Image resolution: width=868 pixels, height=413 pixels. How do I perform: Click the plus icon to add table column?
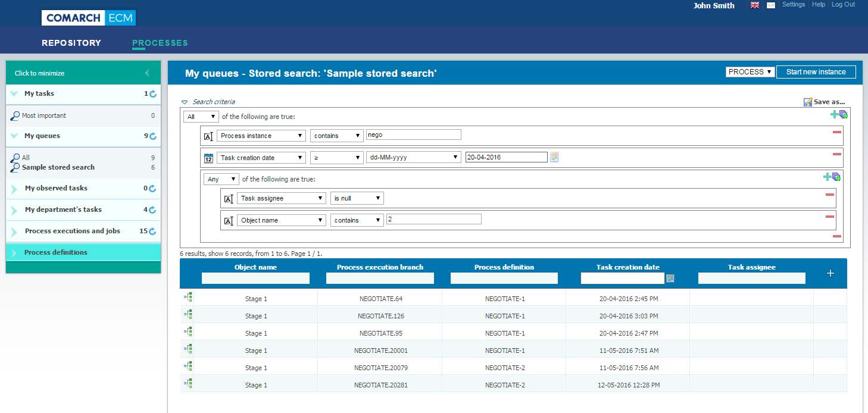[830, 273]
